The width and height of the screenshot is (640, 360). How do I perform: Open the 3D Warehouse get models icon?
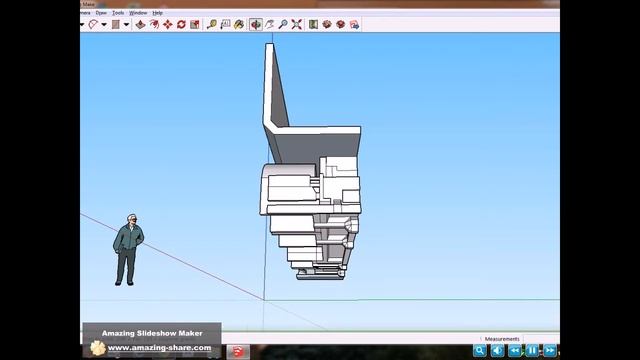pyautogui.click(x=327, y=24)
